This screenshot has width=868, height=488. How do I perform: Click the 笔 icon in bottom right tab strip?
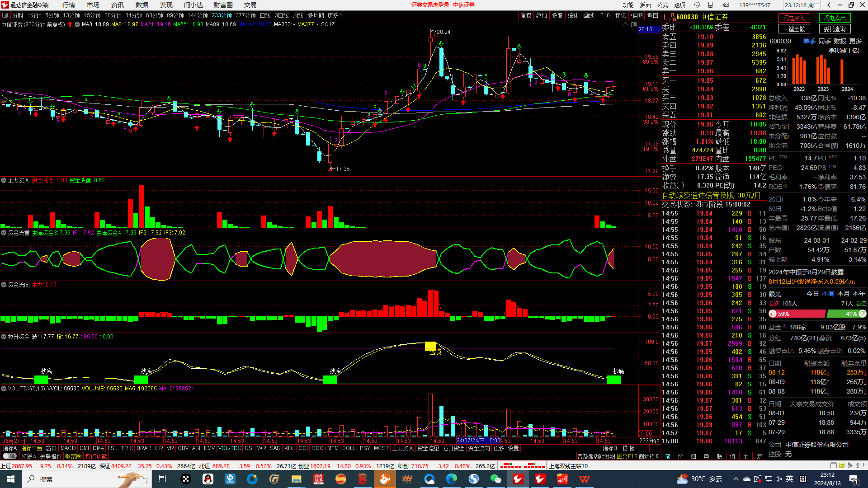668,456
